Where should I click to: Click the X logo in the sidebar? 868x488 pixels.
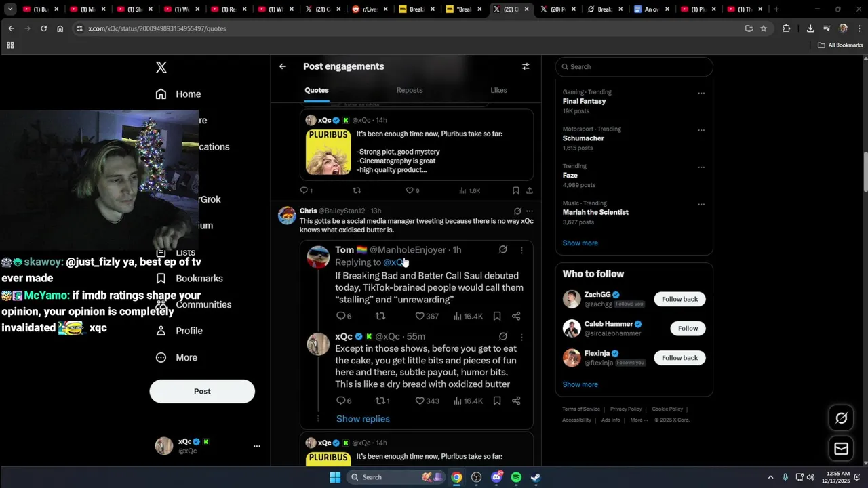click(x=161, y=67)
